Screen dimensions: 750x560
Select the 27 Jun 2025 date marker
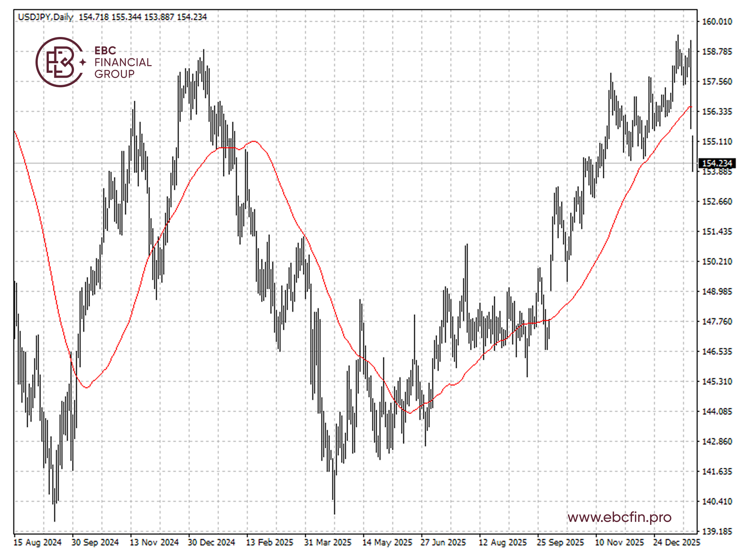coord(443,542)
